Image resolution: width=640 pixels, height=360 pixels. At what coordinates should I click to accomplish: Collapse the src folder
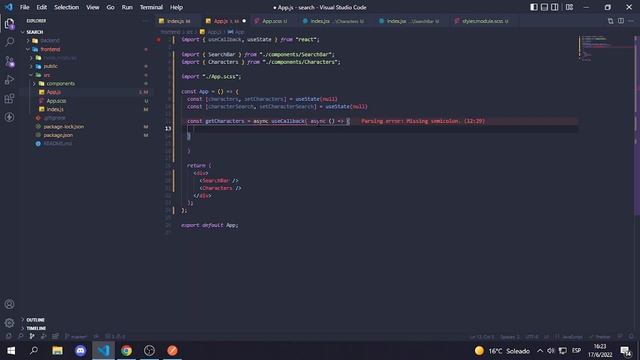point(47,75)
